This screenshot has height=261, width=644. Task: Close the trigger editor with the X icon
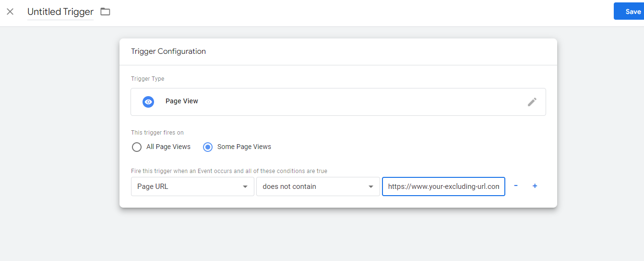[x=10, y=12]
